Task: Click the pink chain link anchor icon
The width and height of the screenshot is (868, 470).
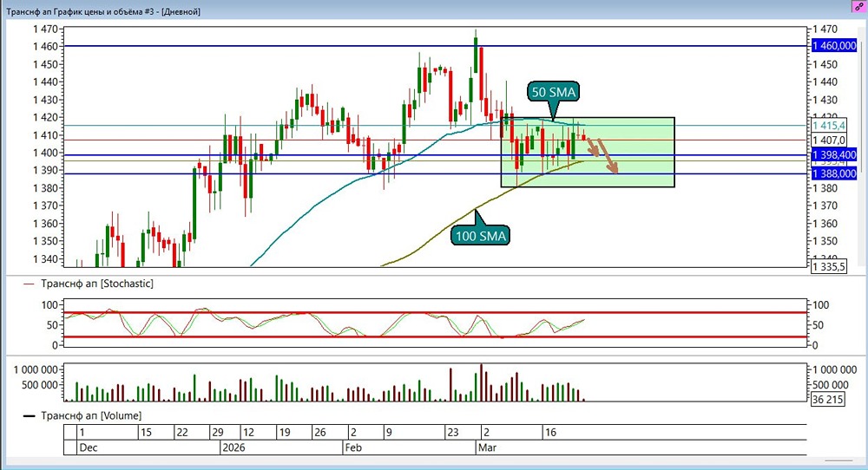Action: click(x=859, y=7)
